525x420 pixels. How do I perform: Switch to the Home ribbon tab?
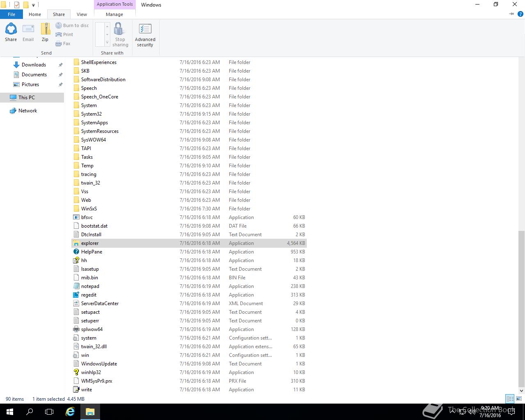pos(35,14)
